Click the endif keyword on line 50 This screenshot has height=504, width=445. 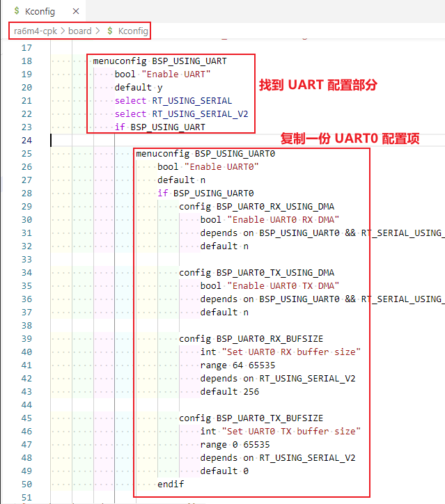click(169, 485)
